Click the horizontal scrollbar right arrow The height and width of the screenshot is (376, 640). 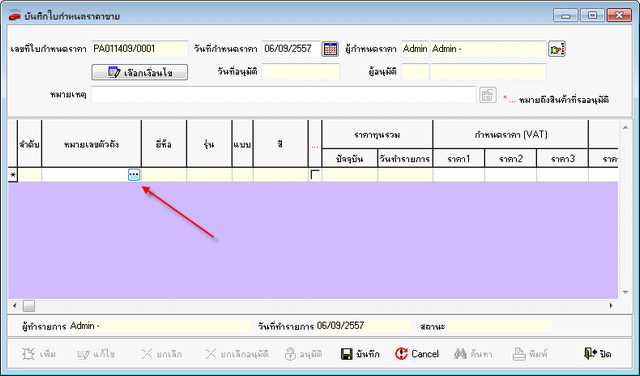[611, 305]
